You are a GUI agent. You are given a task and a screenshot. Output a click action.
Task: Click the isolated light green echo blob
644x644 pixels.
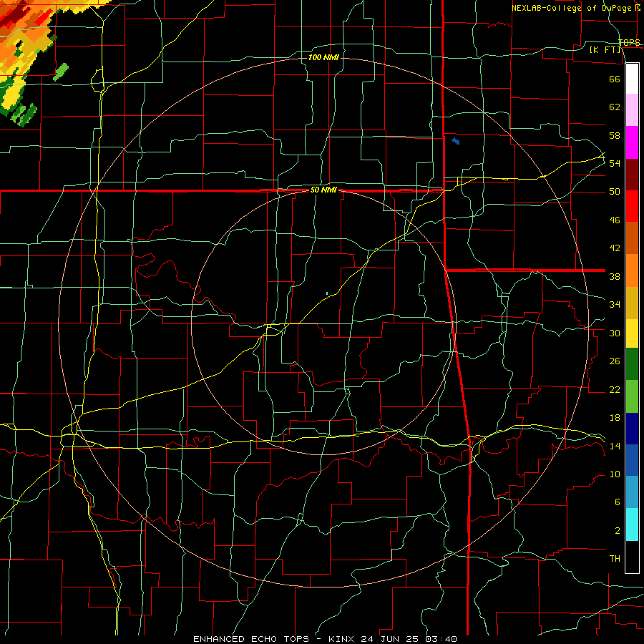tap(61, 72)
